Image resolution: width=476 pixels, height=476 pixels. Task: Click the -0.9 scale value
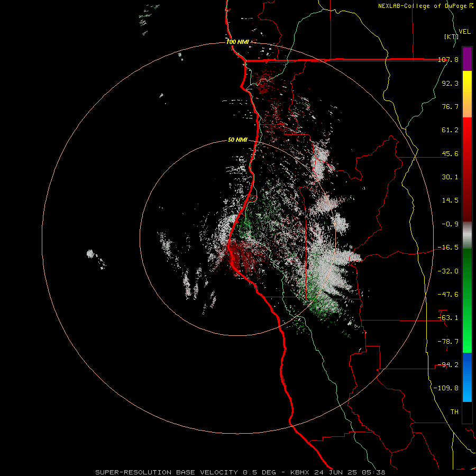pyautogui.click(x=450, y=224)
